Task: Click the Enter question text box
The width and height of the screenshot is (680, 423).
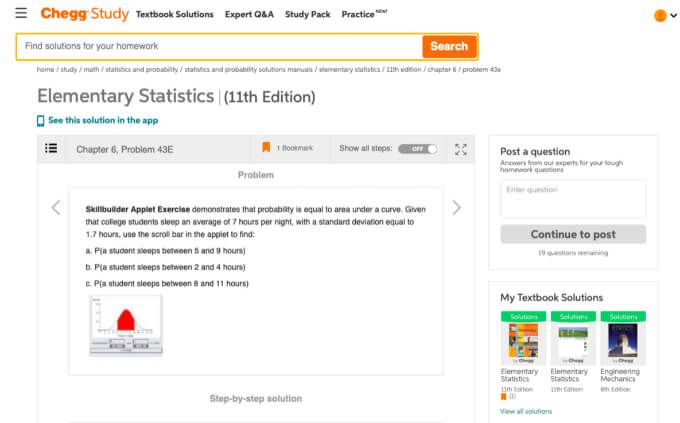Action: 573,199
